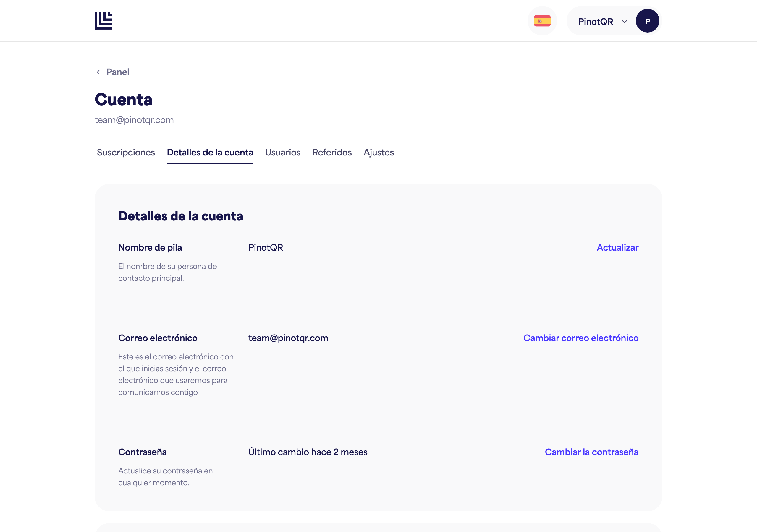The image size is (757, 532).
Task: Click team@pinotqr.com under the Cuenta heading
Action: pos(134,120)
